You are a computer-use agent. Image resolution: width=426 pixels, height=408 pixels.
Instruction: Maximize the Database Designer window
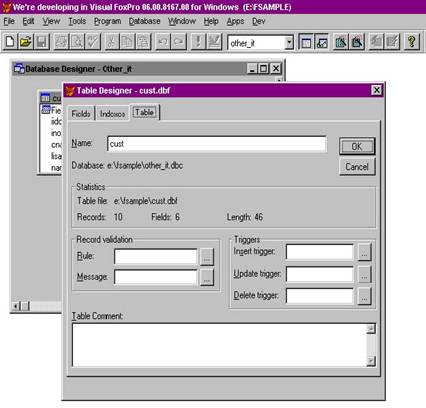tap(264, 69)
